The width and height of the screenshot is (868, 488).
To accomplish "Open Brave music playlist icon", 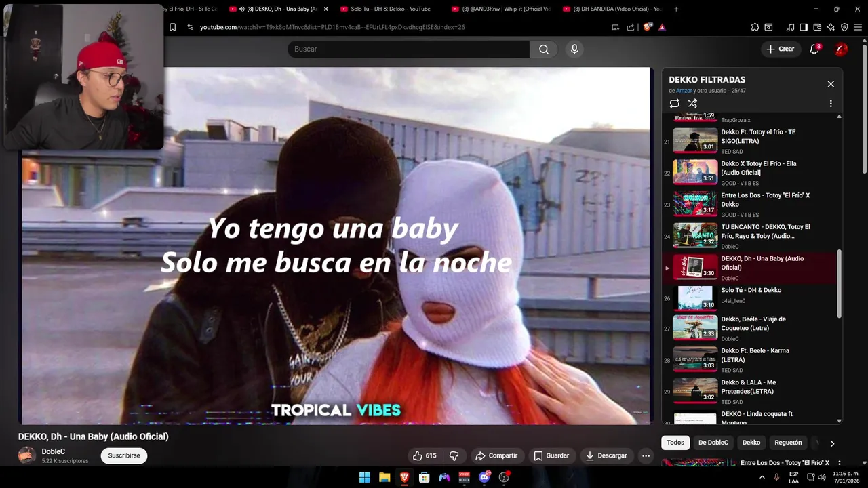I will click(x=790, y=27).
